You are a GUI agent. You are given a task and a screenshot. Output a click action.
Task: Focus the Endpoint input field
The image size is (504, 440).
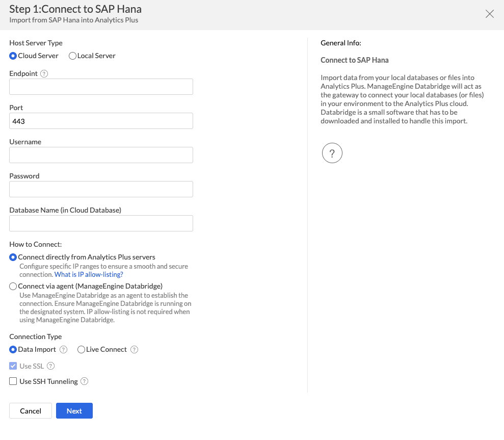[101, 87]
